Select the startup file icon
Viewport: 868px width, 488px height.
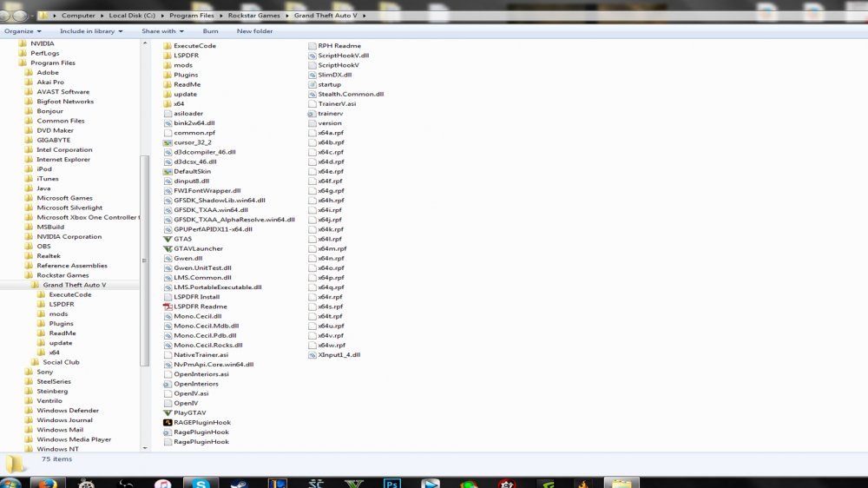pos(312,85)
